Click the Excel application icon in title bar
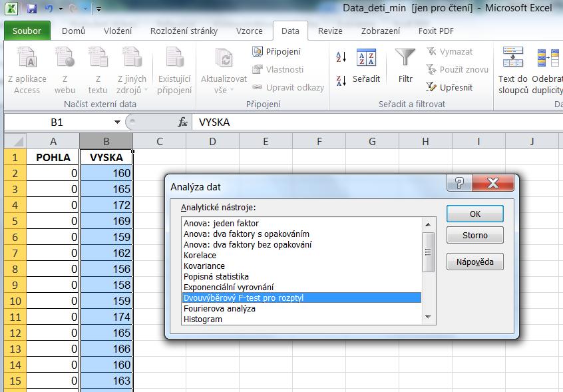The image size is (563, 392). pyautogui.click(x=11, y=8)
